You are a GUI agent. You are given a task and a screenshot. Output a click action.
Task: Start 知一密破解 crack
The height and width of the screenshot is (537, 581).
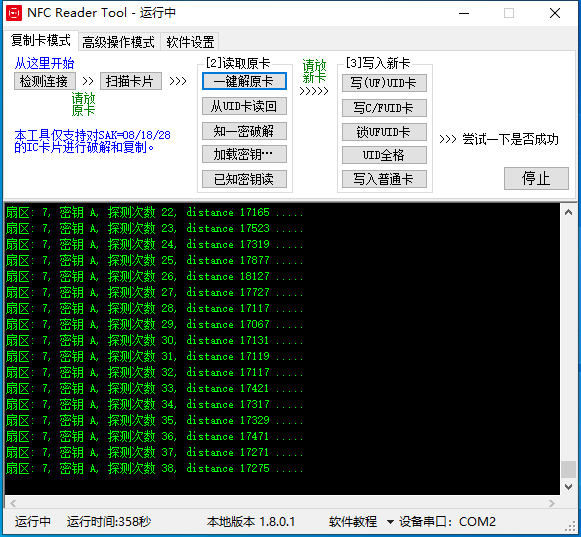[244, 131]
